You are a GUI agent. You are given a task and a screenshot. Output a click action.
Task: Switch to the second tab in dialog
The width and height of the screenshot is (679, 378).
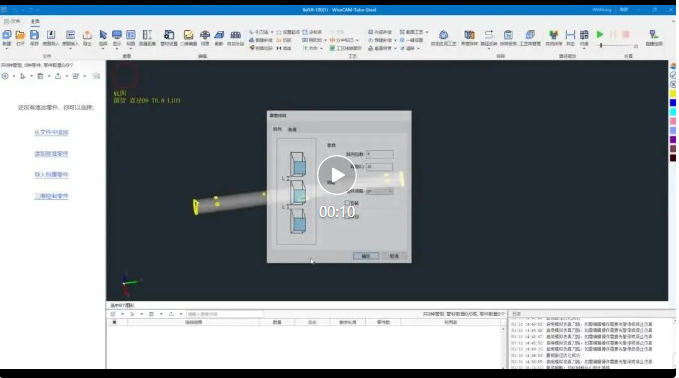click(x=292, y=129)
